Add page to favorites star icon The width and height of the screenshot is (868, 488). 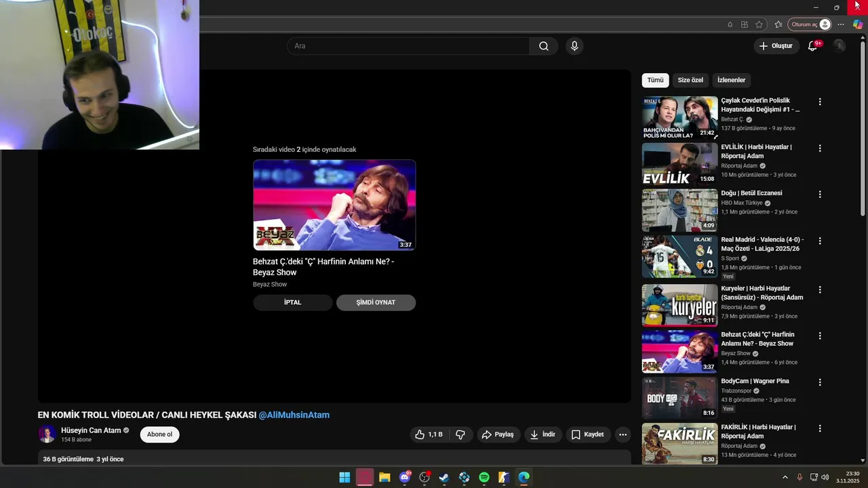click(759, 24)
